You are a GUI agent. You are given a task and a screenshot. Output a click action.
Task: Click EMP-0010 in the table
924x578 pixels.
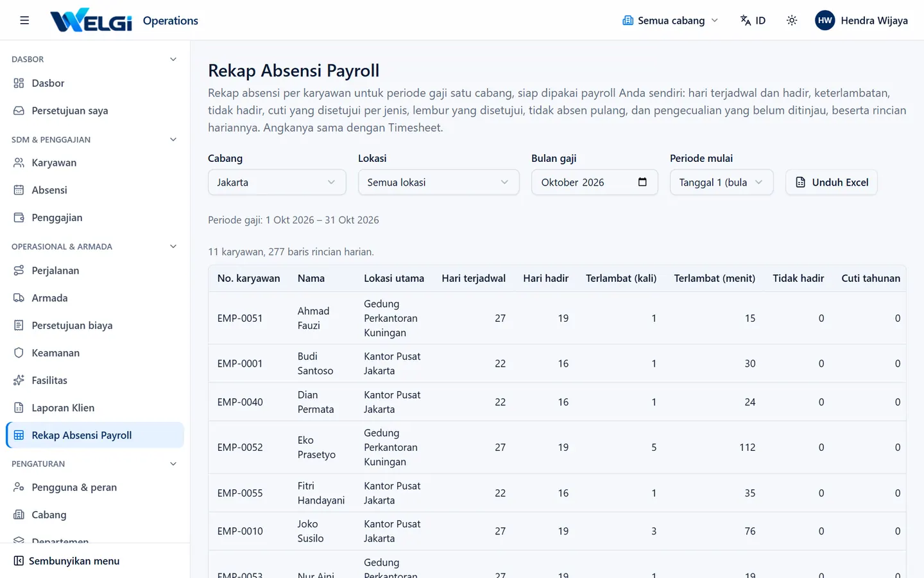[x=240, y=532]
